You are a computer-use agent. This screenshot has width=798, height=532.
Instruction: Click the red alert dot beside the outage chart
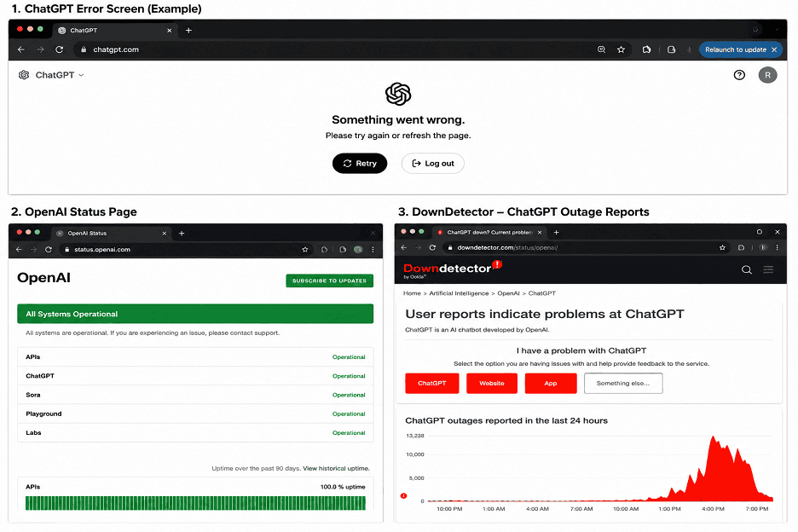[x=403, y=496]
